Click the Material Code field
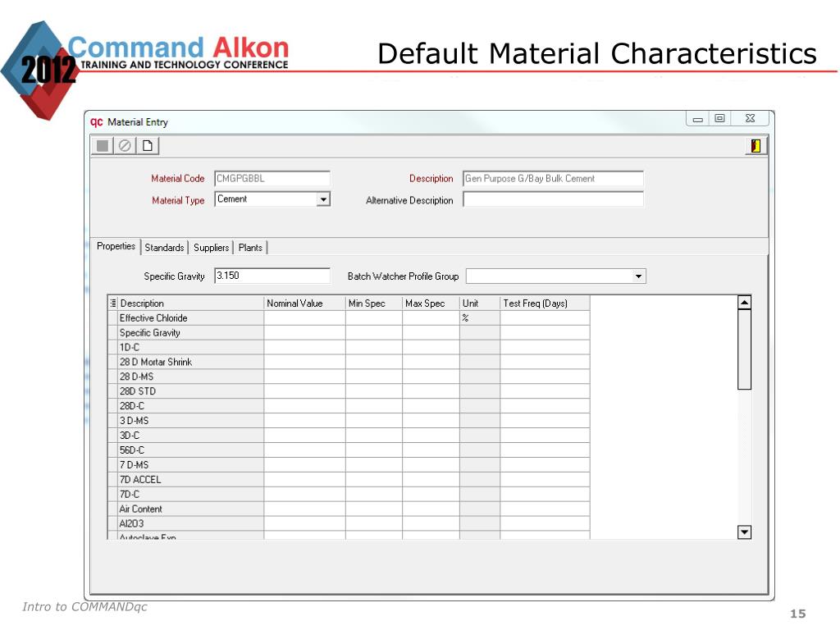840x630 pixels. pyautogui.click(x=272, y=178)
